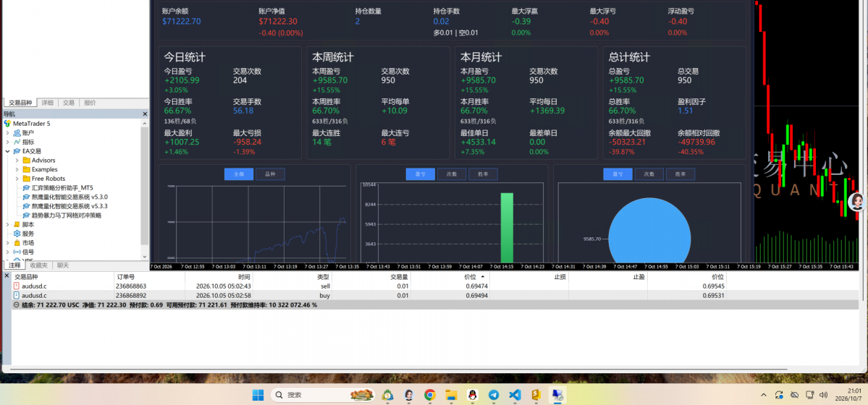
Task: Sort by the 订单号 column header
Action: coord(149,277)
